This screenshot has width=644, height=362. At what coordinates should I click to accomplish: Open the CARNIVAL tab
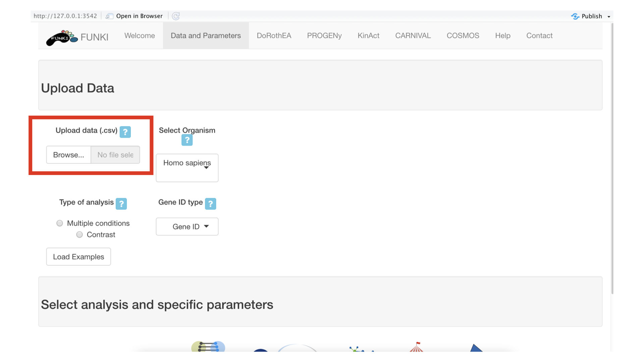[x=413, y=36]
